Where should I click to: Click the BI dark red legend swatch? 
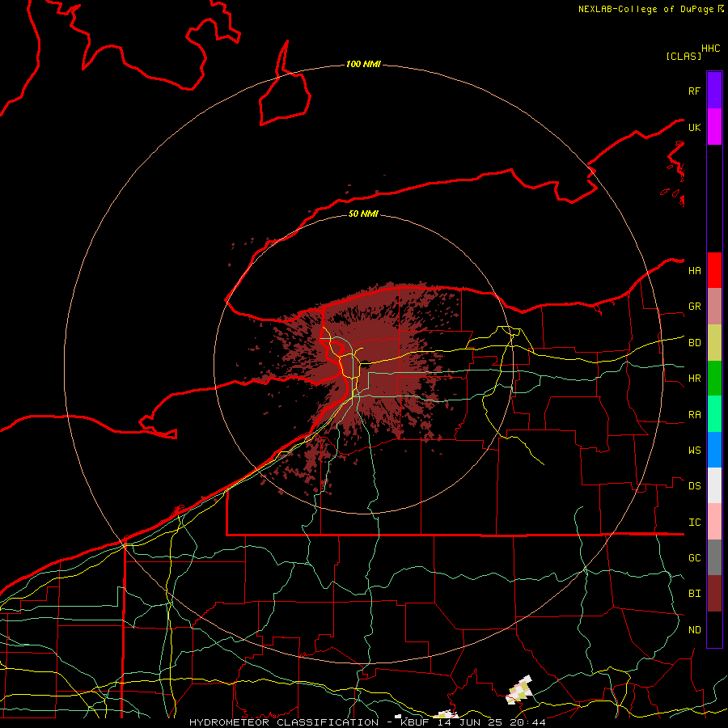[x=714, y=594]
